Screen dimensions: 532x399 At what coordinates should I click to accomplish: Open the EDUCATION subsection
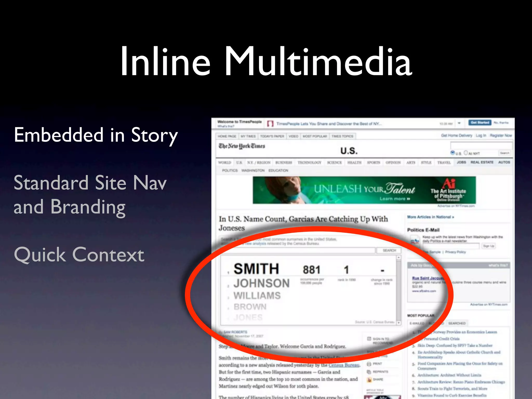pos(278,170)
